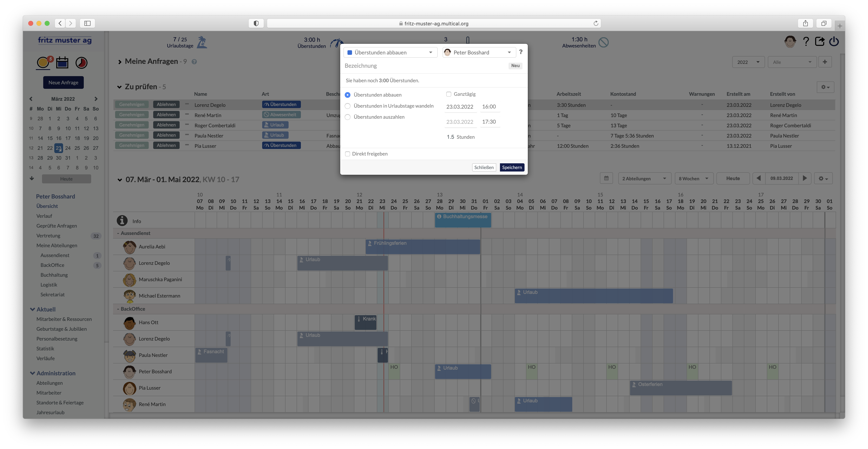Click the down arrow below mini calendar

(x=32, y=178)
